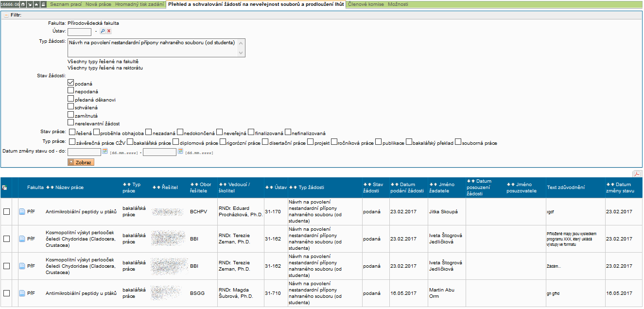Open the Ústav search magnifier icon
Screen dimensions: 644x309
[103, 32]
